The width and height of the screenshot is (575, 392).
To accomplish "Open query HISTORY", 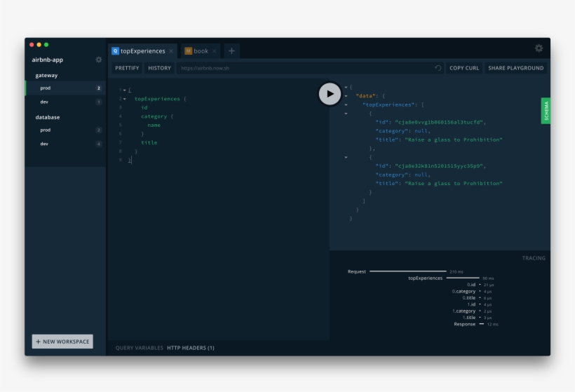I will (x=159, y=68).
